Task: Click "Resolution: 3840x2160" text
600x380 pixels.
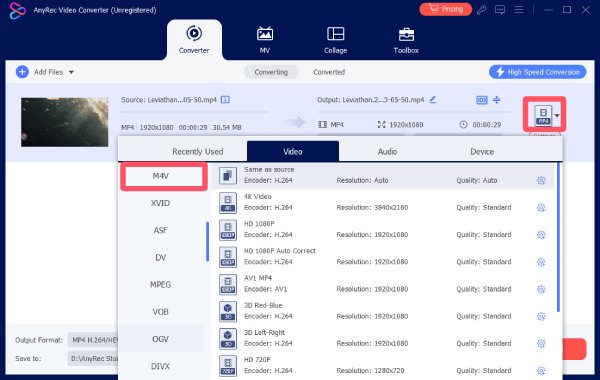Action: click(372, 207)
